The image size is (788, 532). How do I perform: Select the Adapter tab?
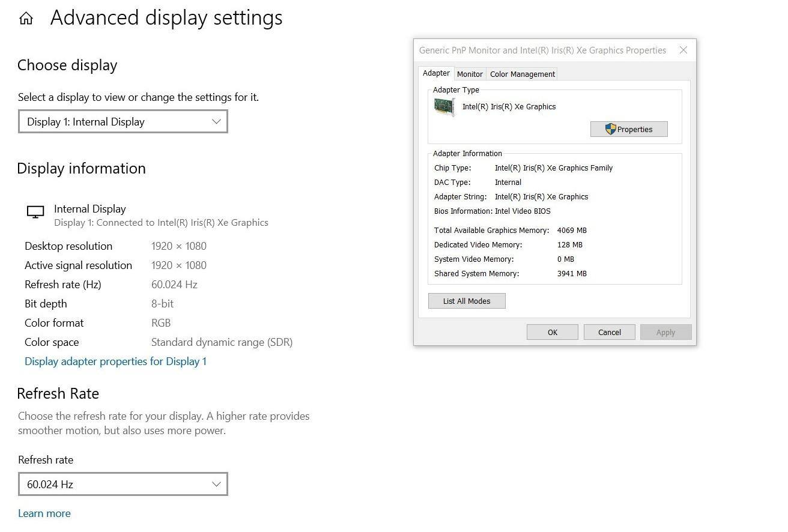click(x=436, y=73)
